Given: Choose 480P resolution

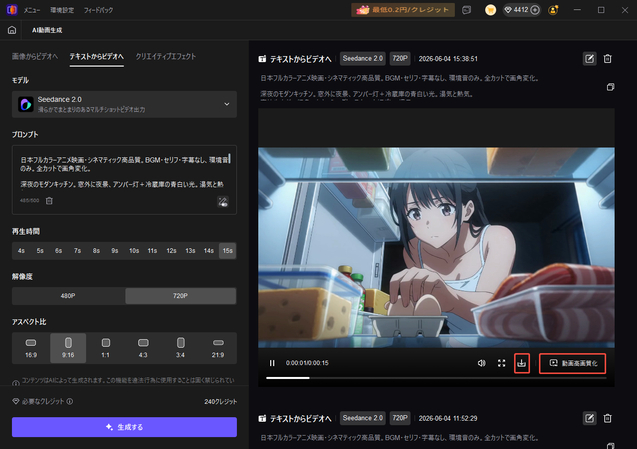Looking at the screenshot, I should (68, 296).
